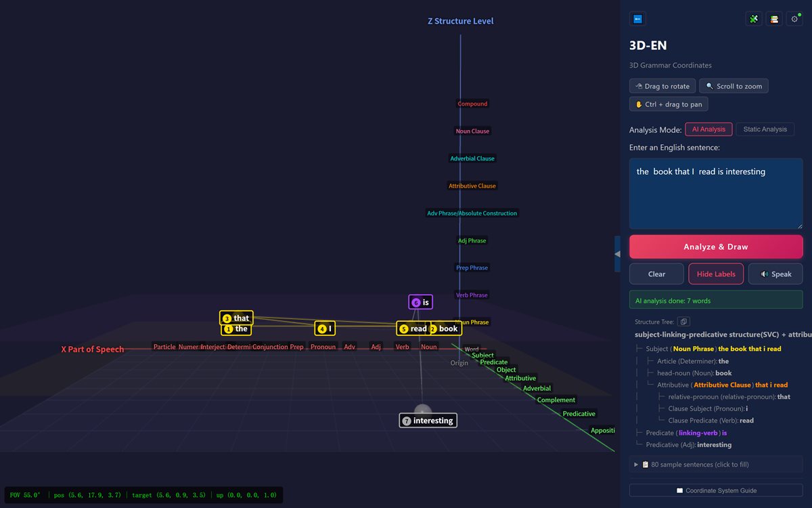Click the Clear button

click(x=657, y=274)
